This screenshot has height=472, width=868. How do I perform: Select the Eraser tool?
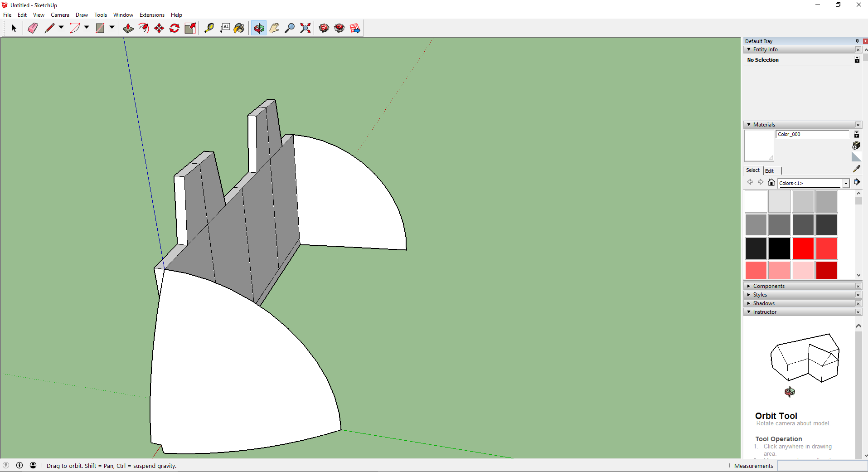tap(33, 28)
